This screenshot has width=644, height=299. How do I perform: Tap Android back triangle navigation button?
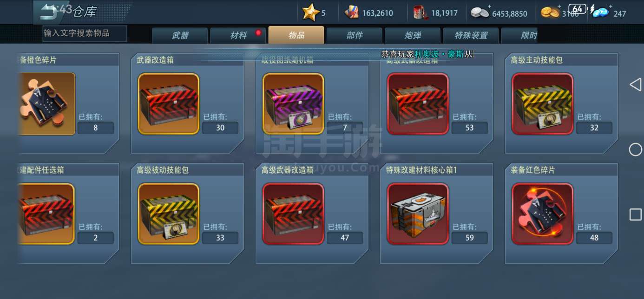[635, 84]
